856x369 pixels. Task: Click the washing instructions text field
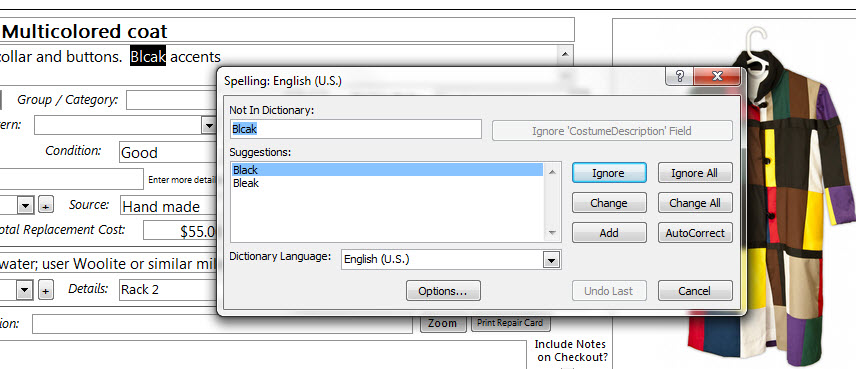pos(109,264)
